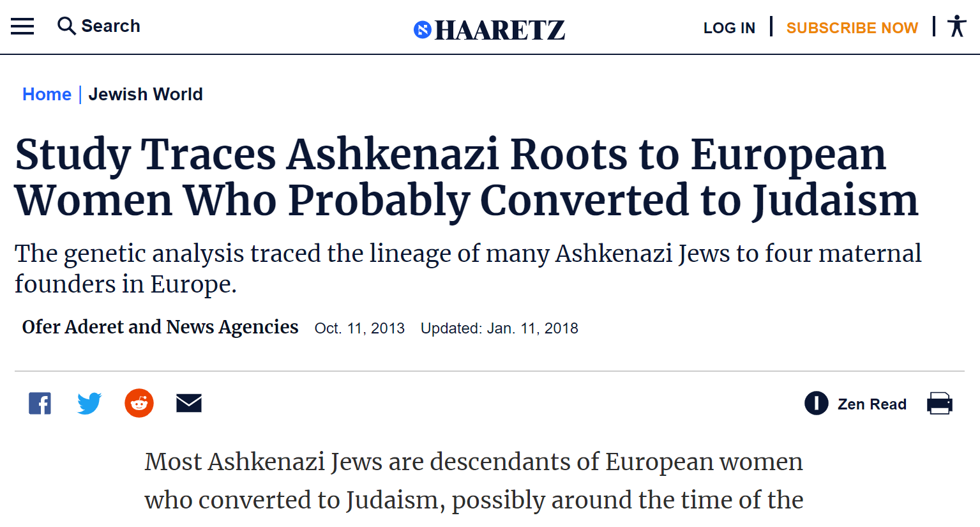This screenshot has height=527, width=980.
Task: Open the accessibility options icon
Action: [x=956, y=26]
